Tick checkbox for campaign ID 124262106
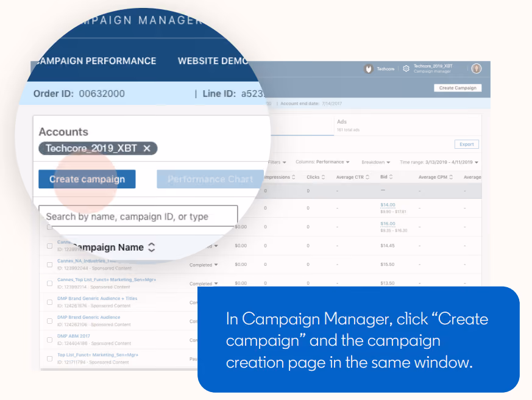Viewport: 532px width, 400px height. click(49, 321)
